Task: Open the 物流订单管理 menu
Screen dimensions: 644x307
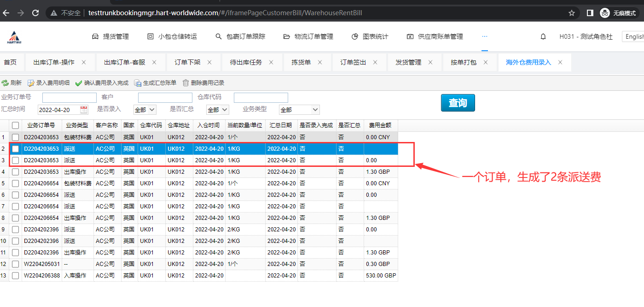Action: click(x=308, y=36)
